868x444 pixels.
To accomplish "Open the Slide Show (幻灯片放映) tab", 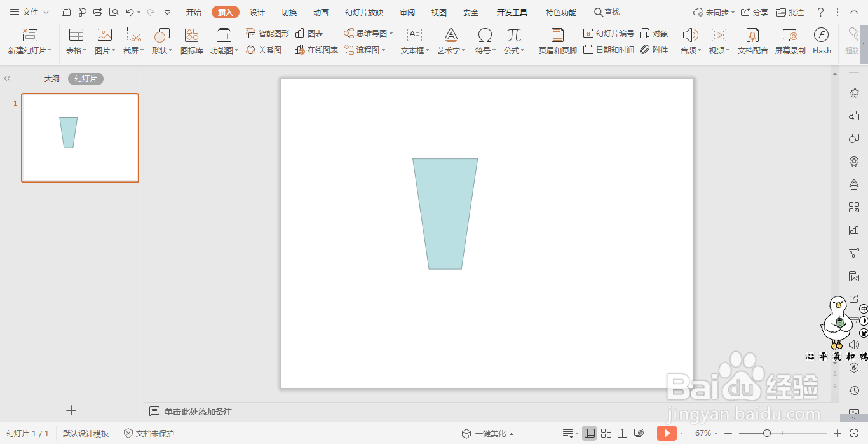I will point(364,12).
